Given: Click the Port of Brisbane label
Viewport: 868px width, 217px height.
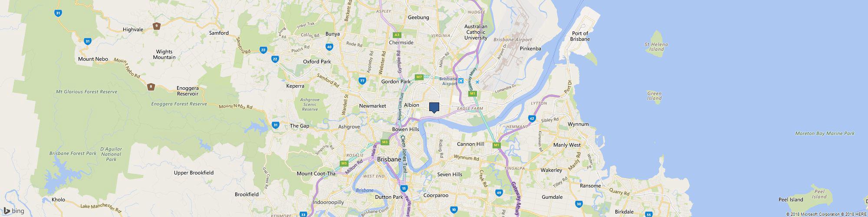Looking at the screenshot, I should pyautogui.click(x=580, y=36).
